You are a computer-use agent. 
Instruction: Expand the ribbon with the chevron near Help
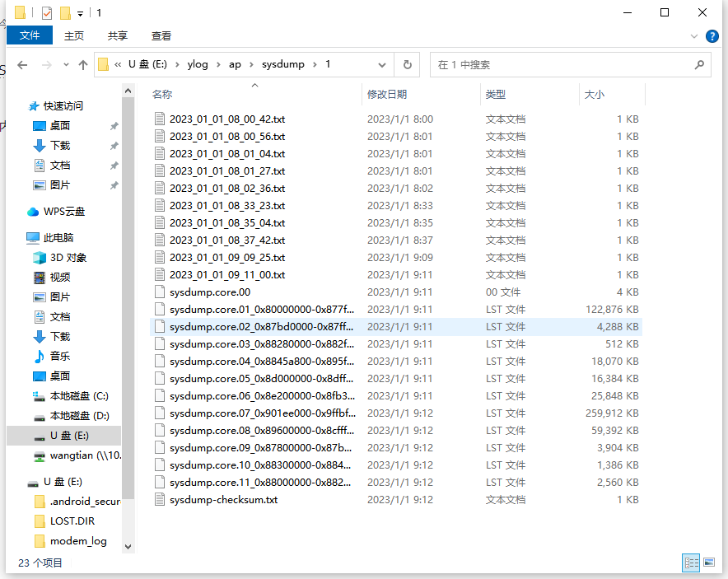(694, 35)
